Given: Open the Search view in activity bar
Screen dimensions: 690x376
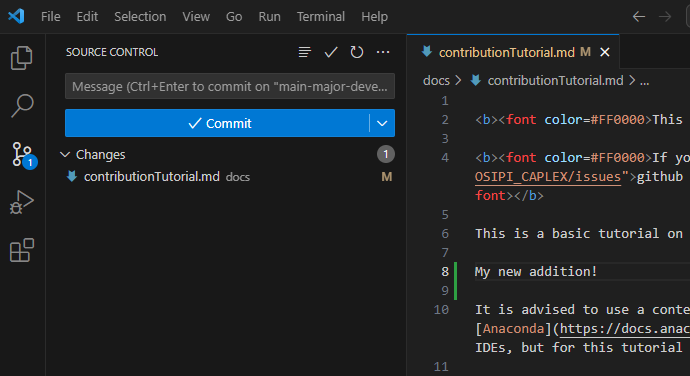Looking at the screenshot, I should point(22,106).
